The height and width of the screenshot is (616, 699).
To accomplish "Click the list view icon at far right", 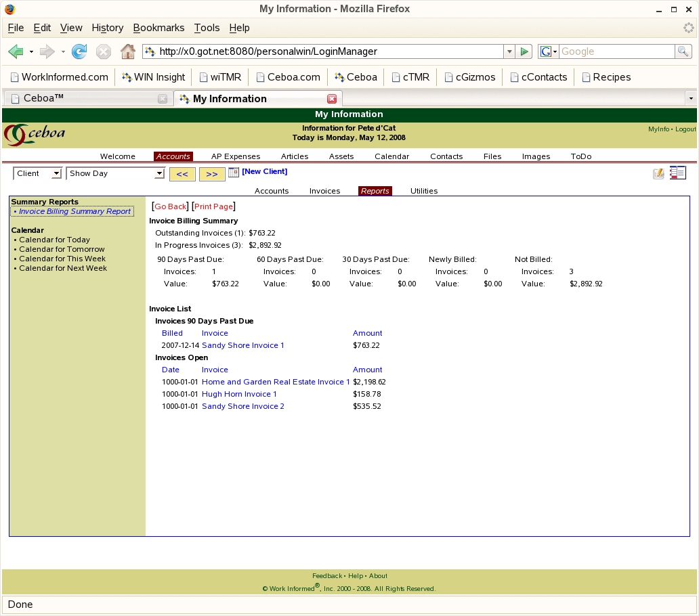I will pyautogui.click(x=677, y=173).
